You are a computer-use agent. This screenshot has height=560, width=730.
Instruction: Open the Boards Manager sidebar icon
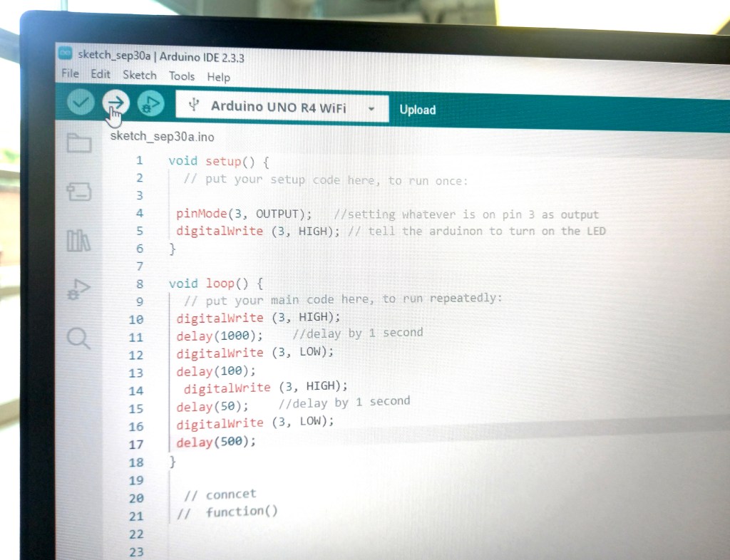79,191
